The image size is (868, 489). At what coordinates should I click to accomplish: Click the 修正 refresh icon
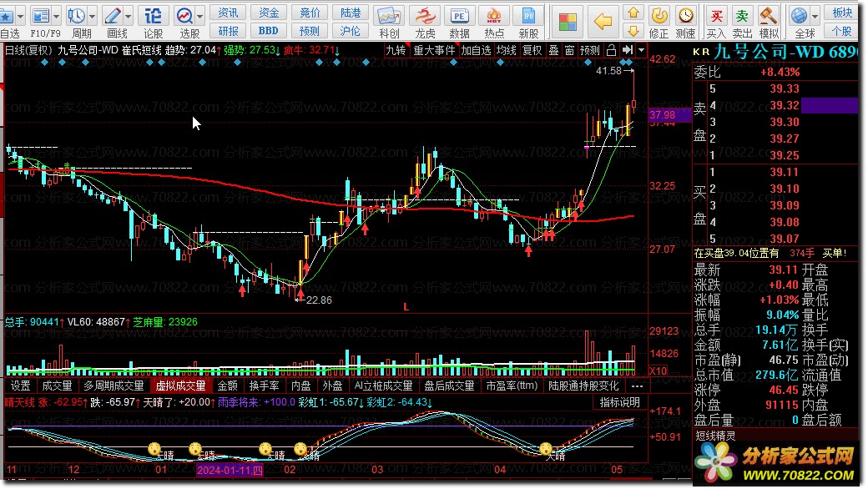point(659,16)
